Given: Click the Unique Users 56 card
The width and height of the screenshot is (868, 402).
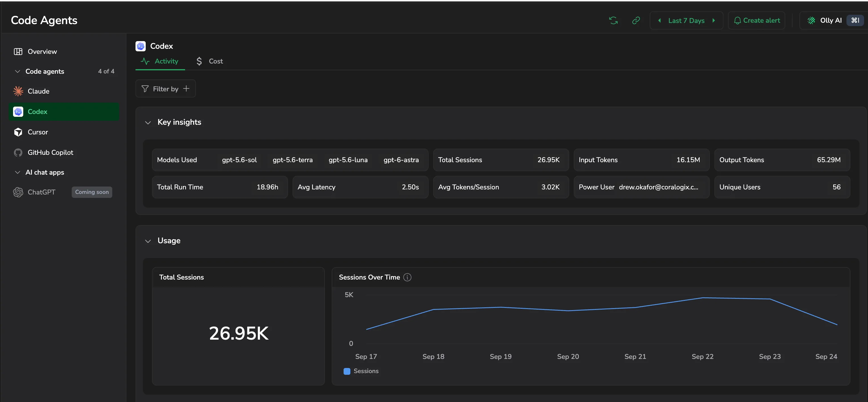Looking at the screenshot, I should click(x=782, y=187).
